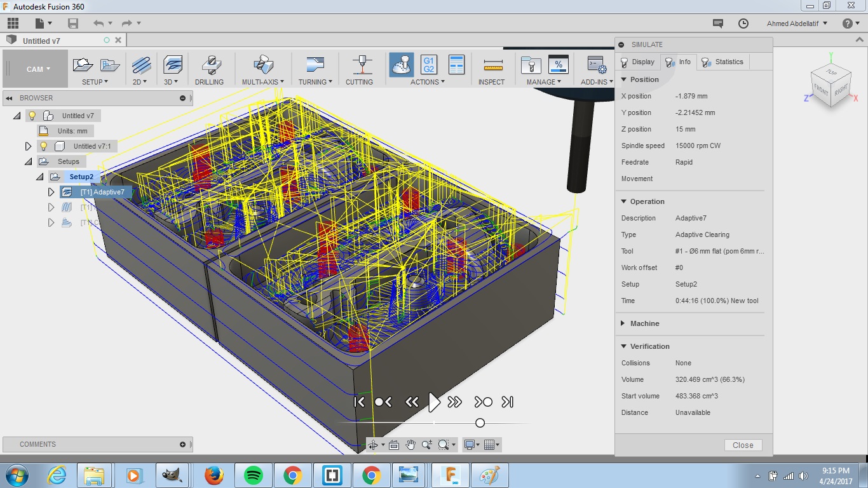Switch to the Info tab

[678, 62]
